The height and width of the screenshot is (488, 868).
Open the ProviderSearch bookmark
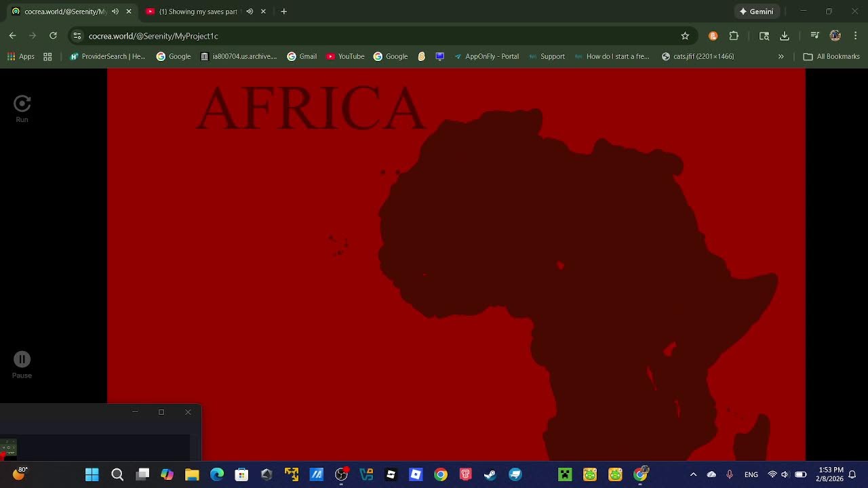point(108,56)
